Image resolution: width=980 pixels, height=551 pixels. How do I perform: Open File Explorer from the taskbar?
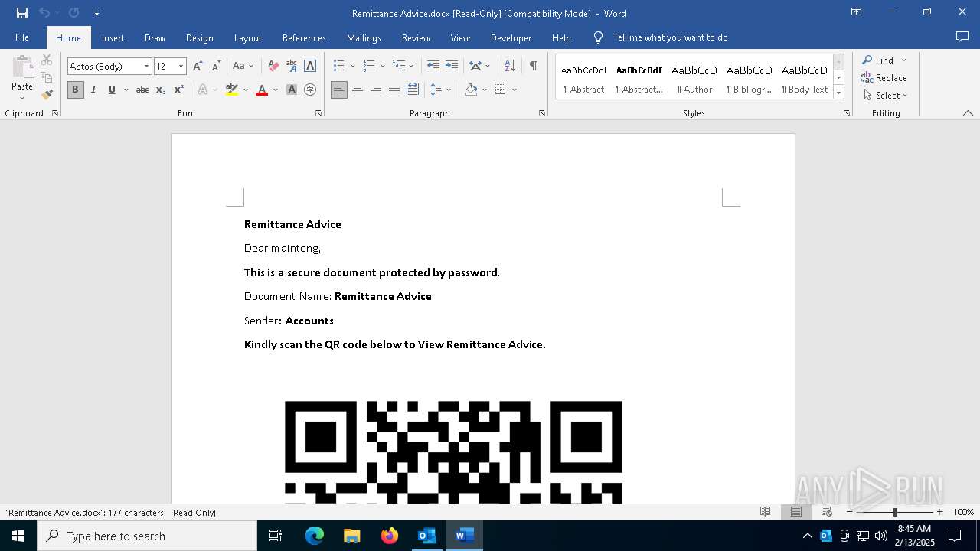click(x=351, y=536)
